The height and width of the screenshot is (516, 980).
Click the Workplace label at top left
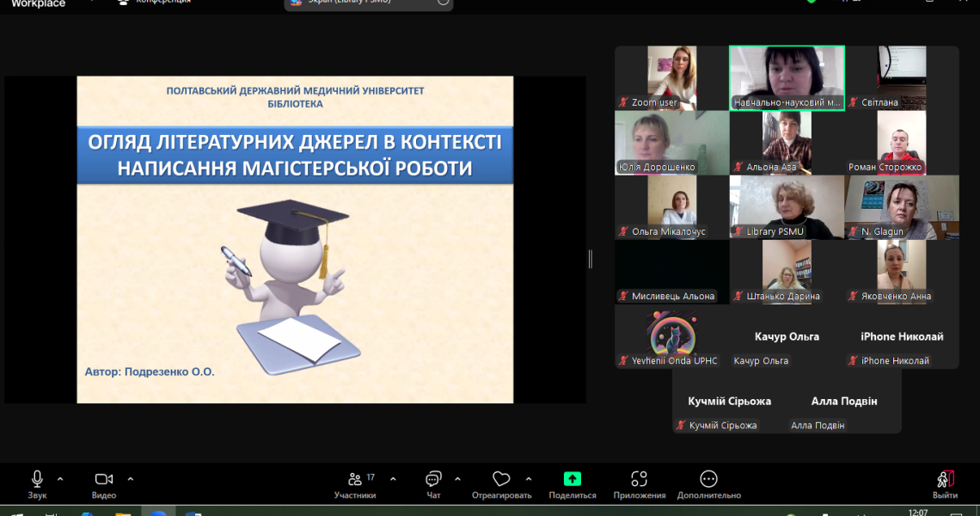point(38,3)
